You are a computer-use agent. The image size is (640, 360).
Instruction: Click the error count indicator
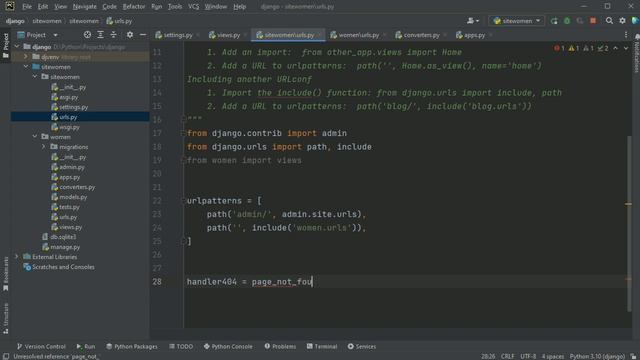[x=559, y=48]
